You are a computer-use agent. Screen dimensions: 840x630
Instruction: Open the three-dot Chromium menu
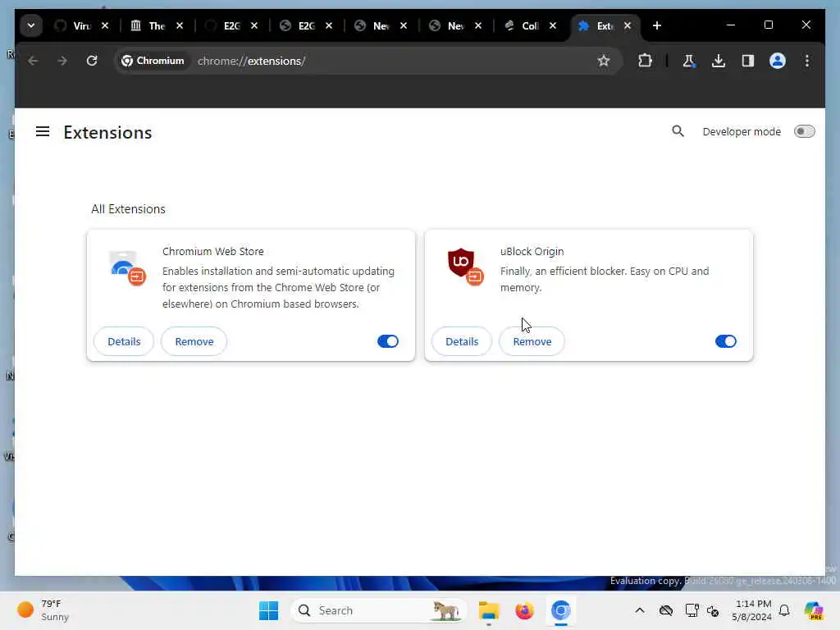[x=807, y=61]
